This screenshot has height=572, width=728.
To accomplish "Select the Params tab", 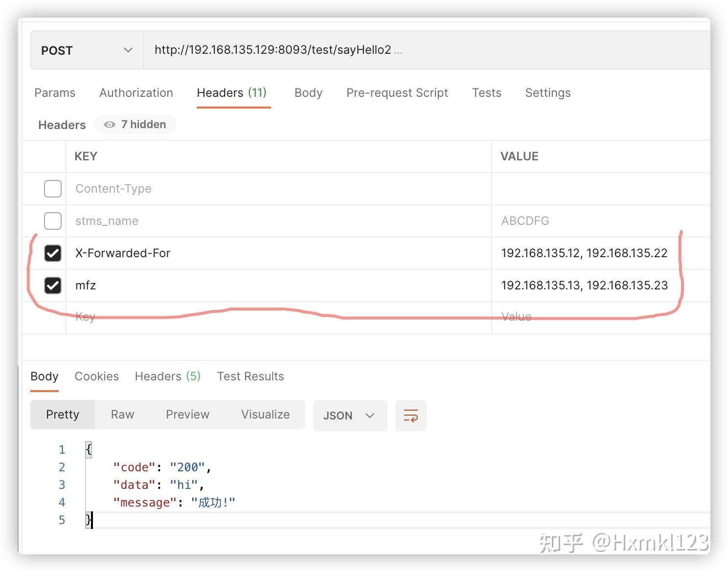I will pos(55,93).
